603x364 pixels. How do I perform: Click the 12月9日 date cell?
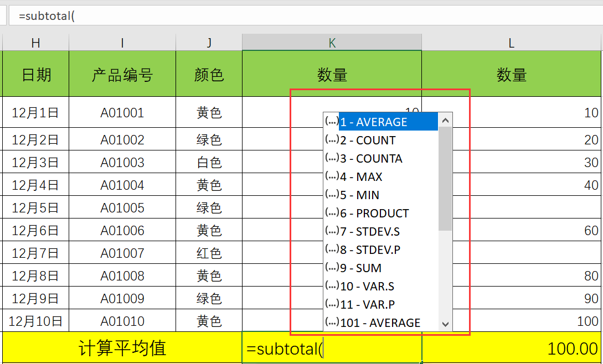pyautogui.click(x=36, y=298)
